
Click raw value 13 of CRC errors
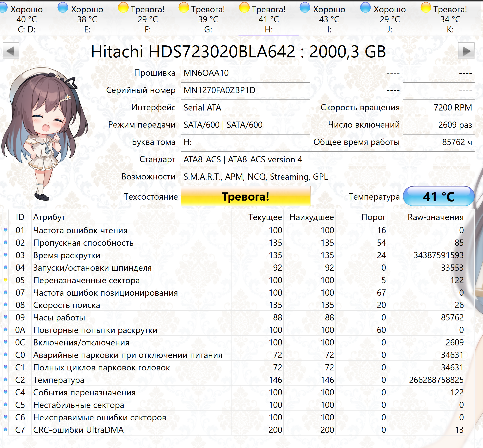coord(459,430)
